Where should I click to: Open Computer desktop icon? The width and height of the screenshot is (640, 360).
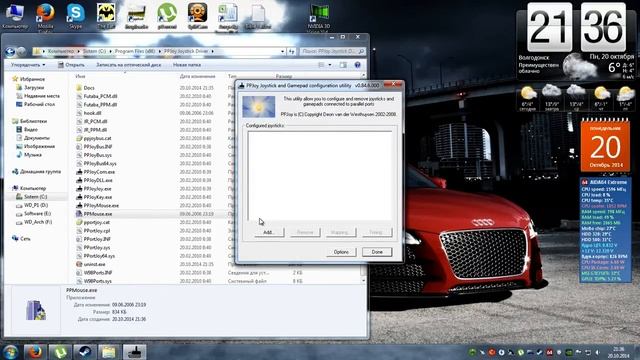(x=15, y=16)
